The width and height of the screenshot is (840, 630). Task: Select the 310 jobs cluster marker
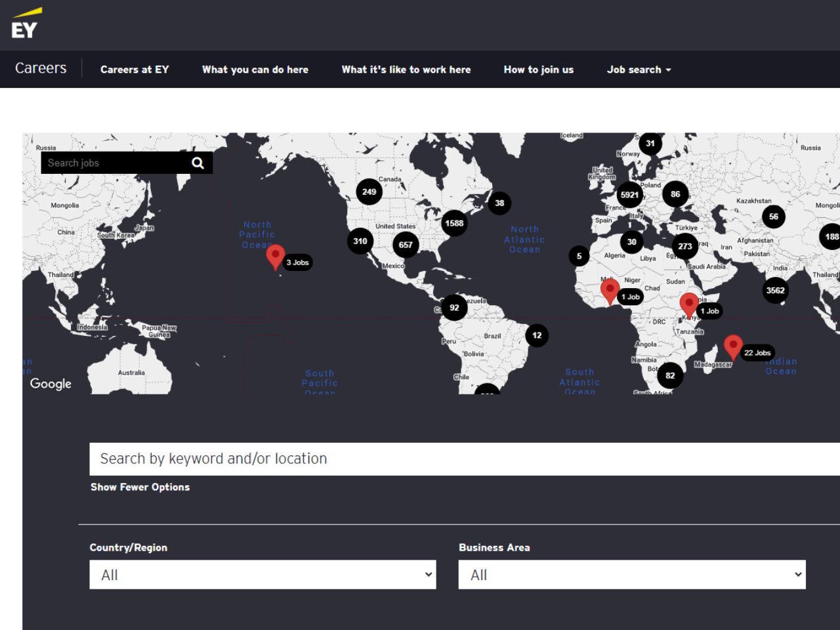click(x=360, y=241)
